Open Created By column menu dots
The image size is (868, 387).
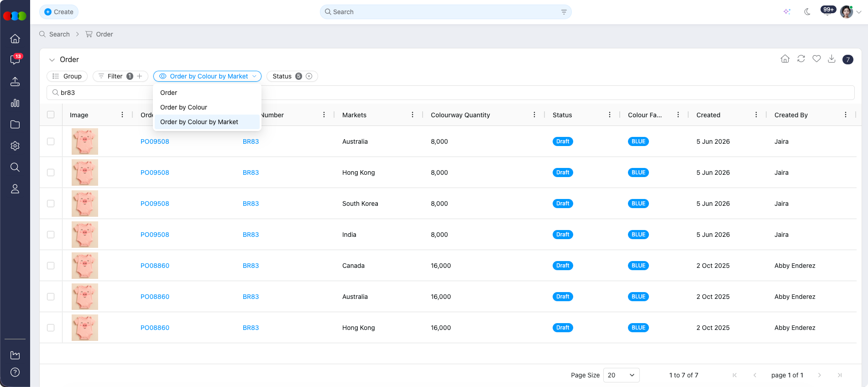click(846, 115)
